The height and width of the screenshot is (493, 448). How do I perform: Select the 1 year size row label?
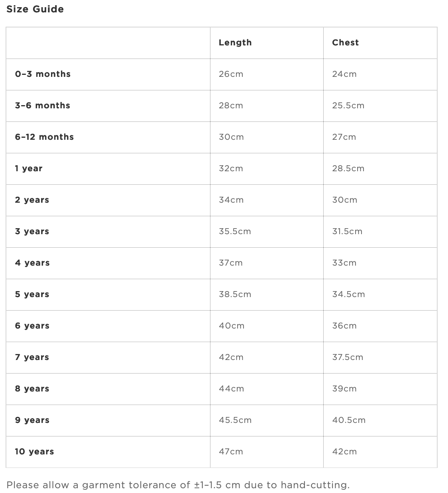[x=29, y=168]
